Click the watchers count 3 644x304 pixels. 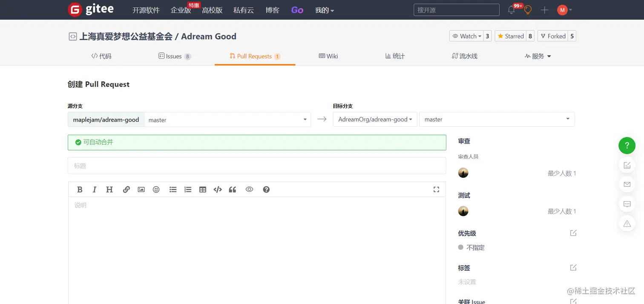coord(488,36)
